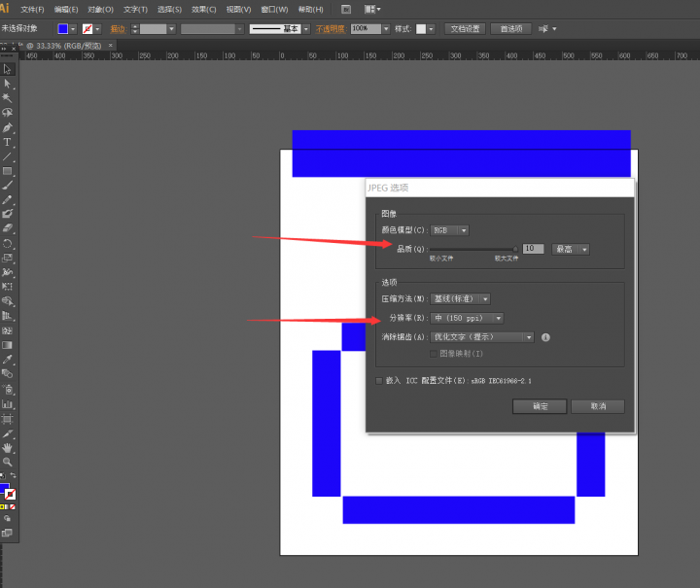Open the 文件(F) menu
This screenshot has width=700, height=588.
[x=32, y=9]
